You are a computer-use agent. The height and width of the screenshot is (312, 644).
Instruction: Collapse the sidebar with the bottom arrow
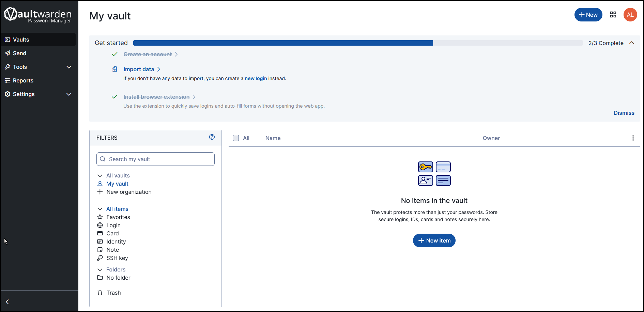coord(7,302)
